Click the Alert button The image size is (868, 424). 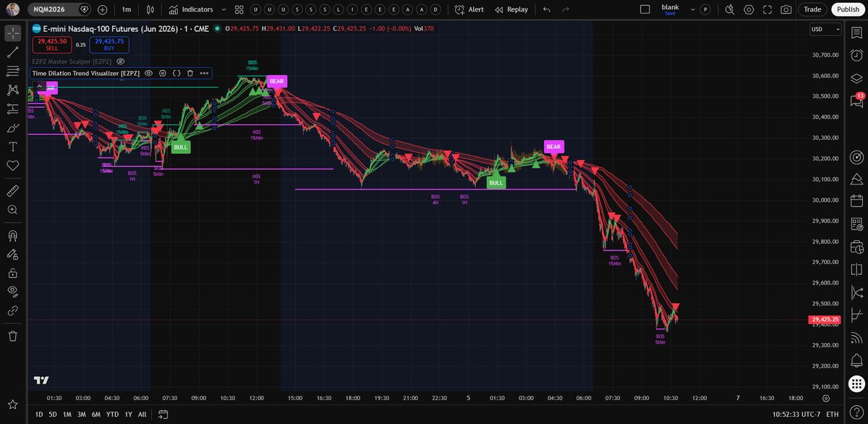[x=469, y=9]
